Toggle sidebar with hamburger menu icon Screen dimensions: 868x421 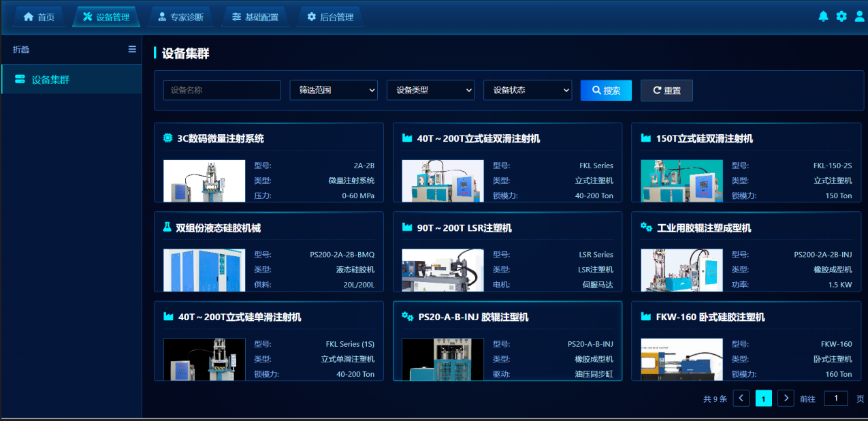132,49
